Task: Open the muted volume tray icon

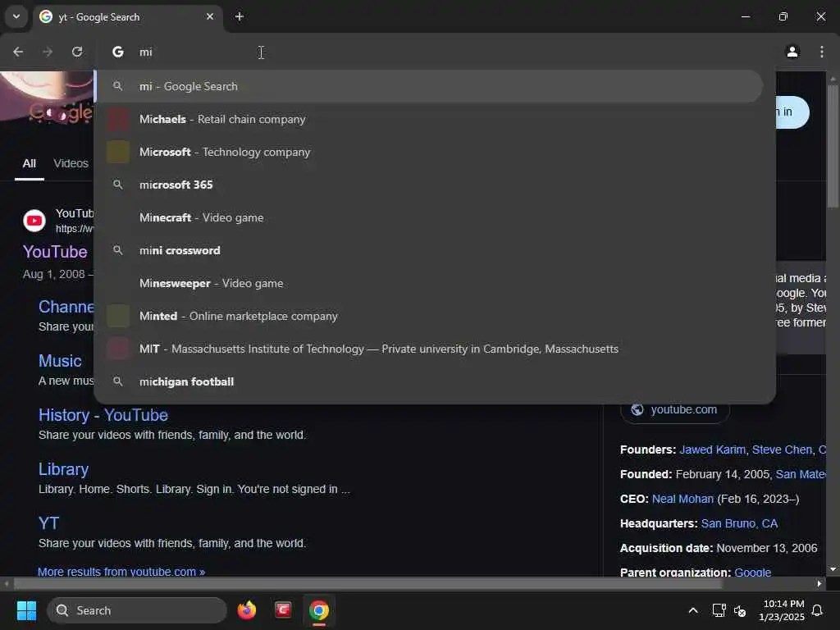Action: (x=741, y=610)
